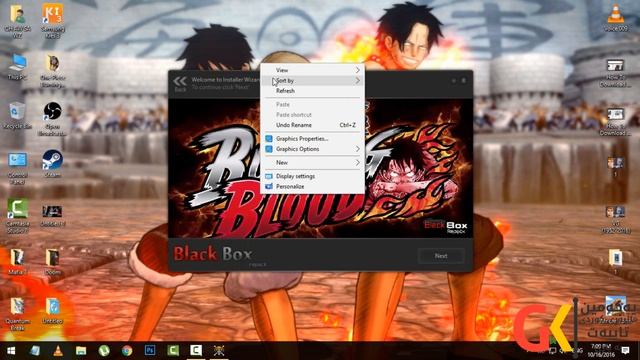Launch Steam from desktop shortcut

[x=52, y=164]
